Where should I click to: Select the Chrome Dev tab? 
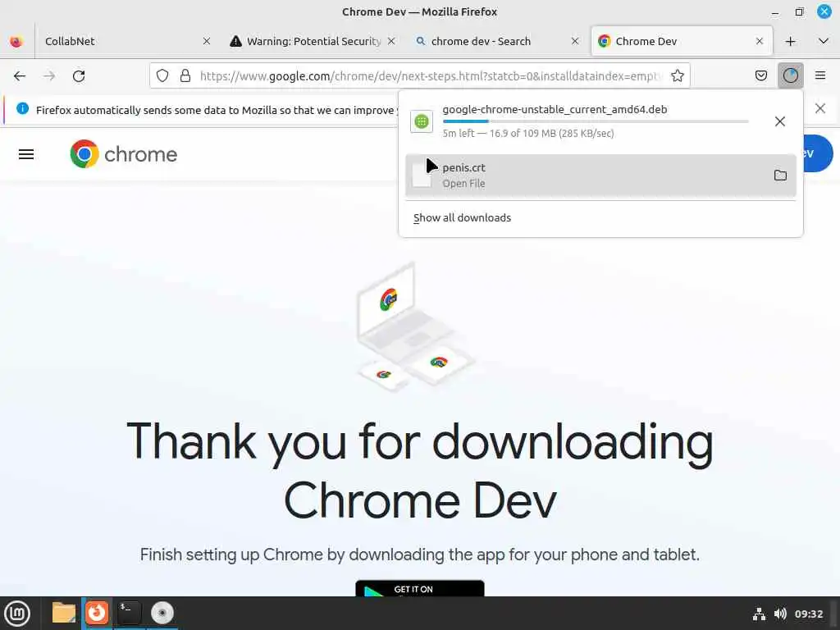[682, 41]
